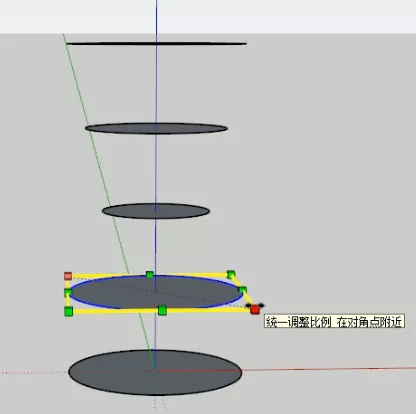Click the second disc from the top
The height and width of the screenshot is (414, 416).
156,128
